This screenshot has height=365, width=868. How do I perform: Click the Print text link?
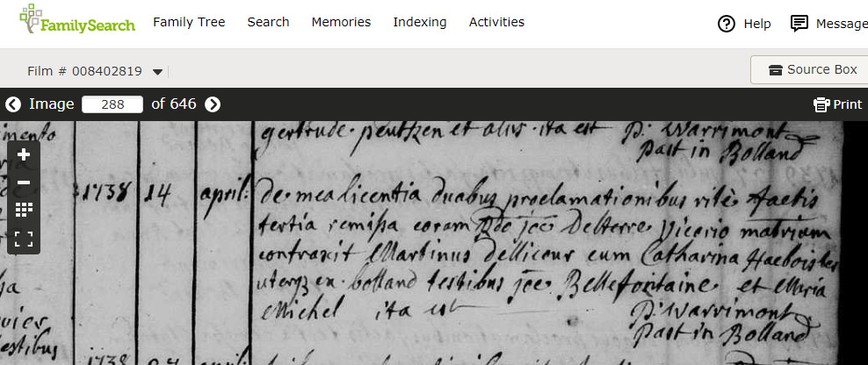(x=848, y=104)
